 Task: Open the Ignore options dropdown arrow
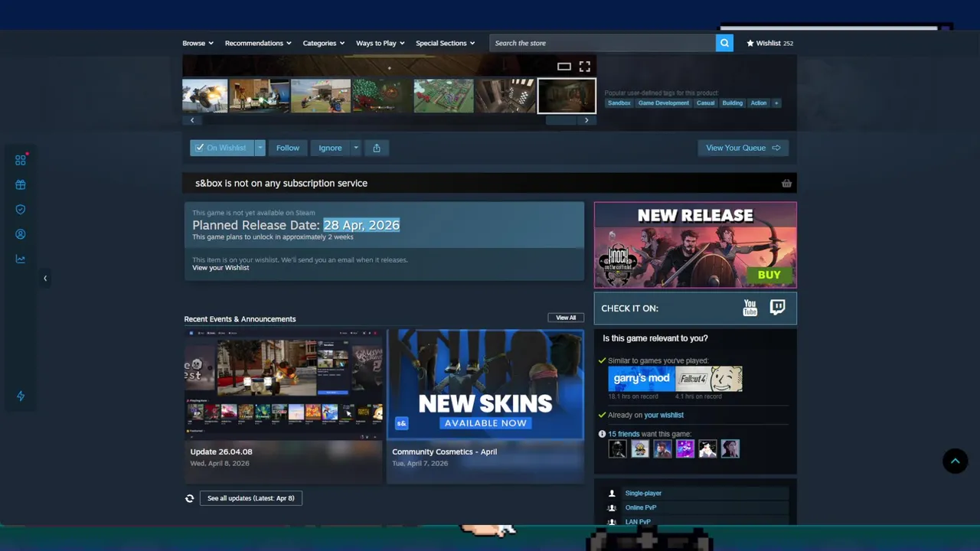355,148
